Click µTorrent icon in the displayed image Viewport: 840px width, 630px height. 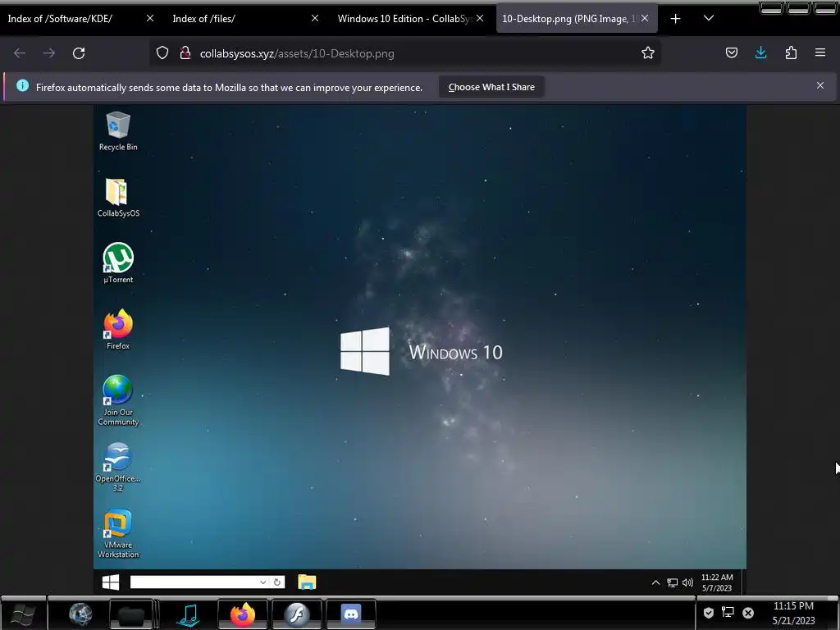(118, 263)
